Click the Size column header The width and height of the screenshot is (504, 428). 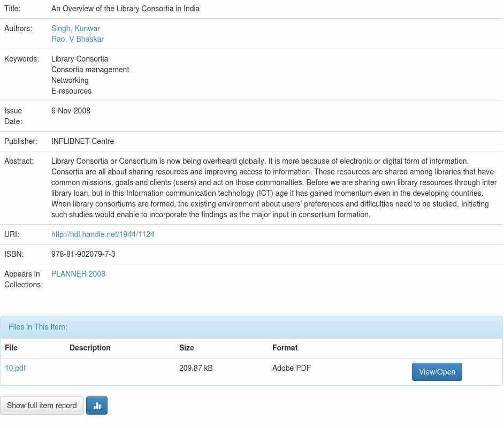(186, 348)
